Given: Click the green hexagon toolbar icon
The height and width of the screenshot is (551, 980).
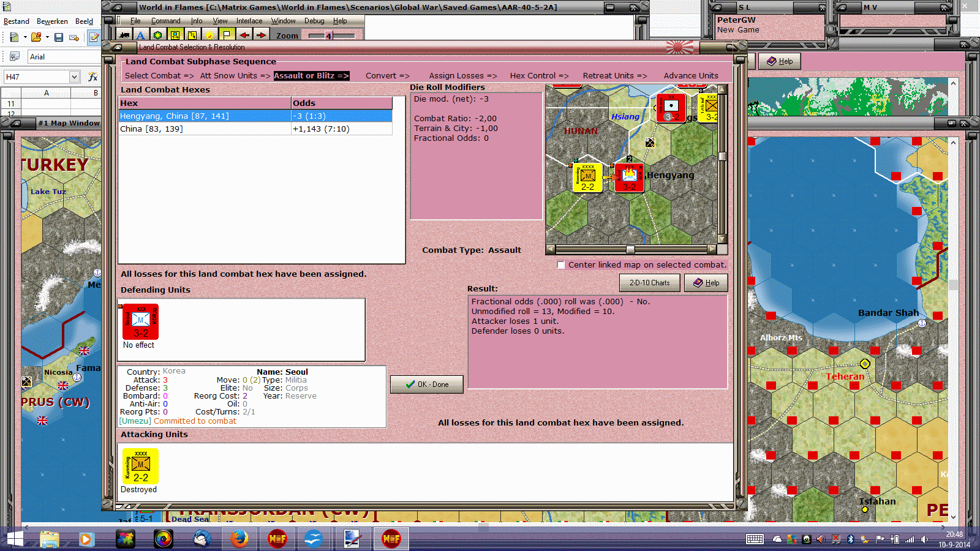Looking at the screenshot, I should click(x=158, y=36).
